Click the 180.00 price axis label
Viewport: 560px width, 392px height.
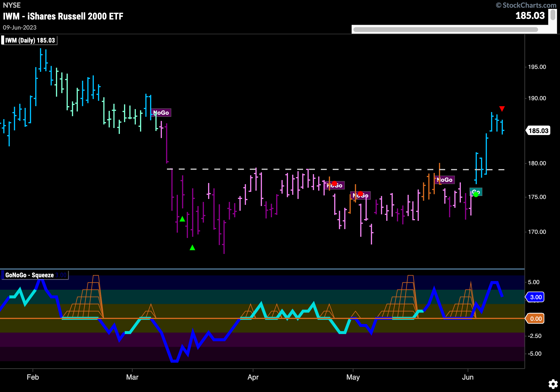click(x=537, y=163)
